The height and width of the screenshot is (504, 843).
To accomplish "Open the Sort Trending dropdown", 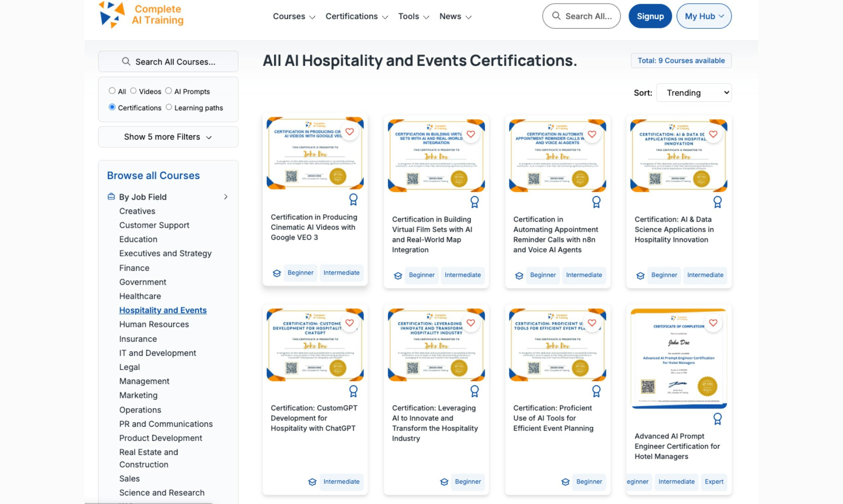I will [x=694, y=93].
